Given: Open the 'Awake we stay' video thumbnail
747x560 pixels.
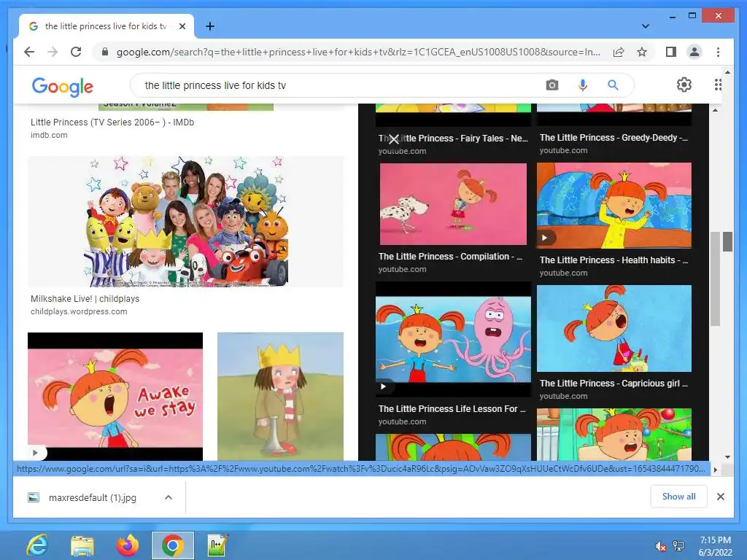Looking at the screenshot, I should tap(115, 396).
